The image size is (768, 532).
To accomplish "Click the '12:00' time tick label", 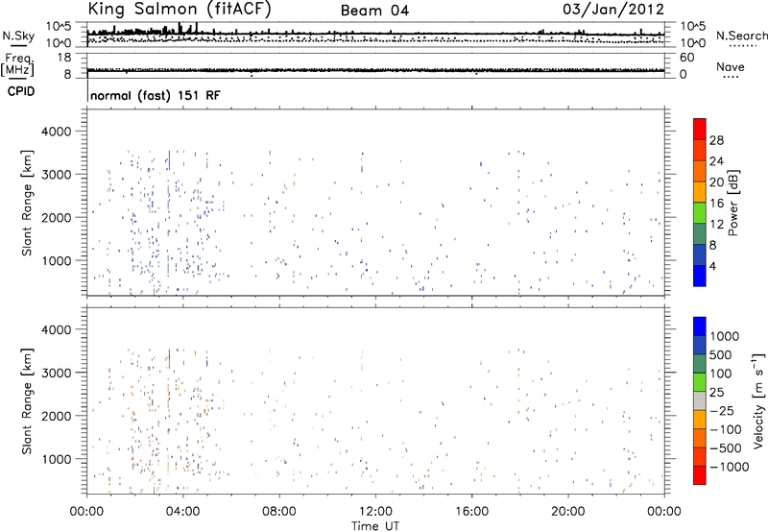I will [375, 512].
